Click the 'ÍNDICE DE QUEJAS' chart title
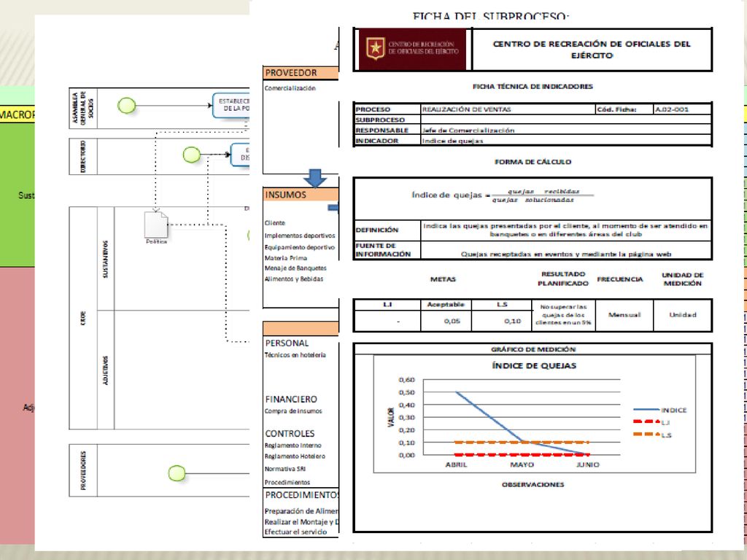Viewport: 747px width, 560px height. [x=534, y=366]
